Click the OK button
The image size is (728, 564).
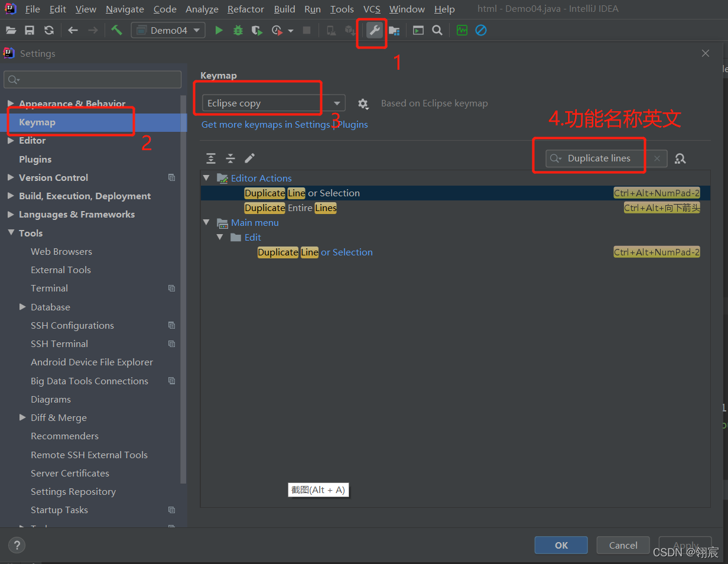pyautogui.click(x=561, y=545)
